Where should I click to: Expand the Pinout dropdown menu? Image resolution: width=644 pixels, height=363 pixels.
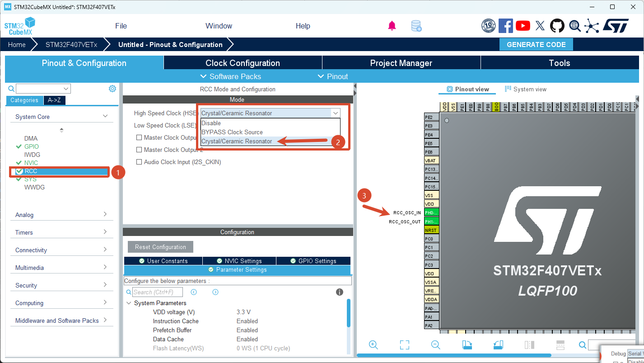click(333, 76)
